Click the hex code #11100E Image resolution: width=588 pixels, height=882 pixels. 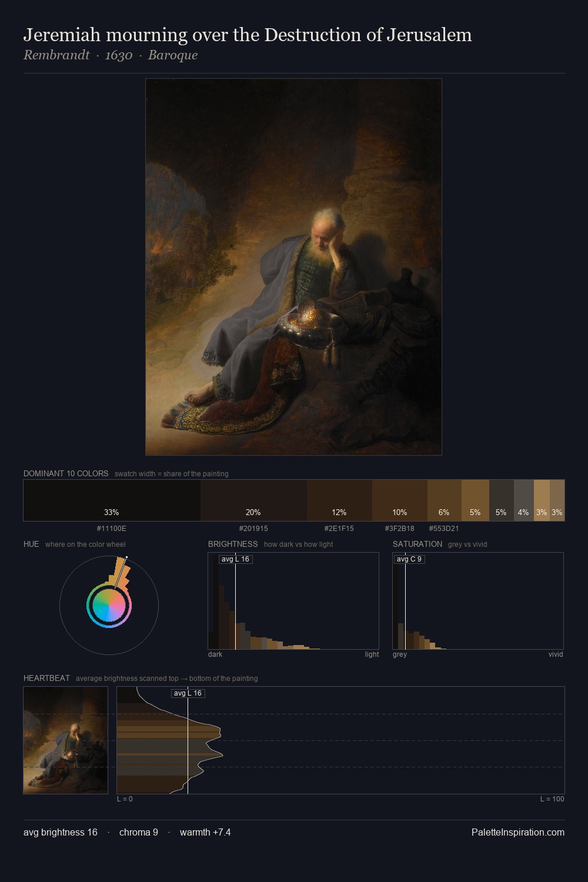112,529
